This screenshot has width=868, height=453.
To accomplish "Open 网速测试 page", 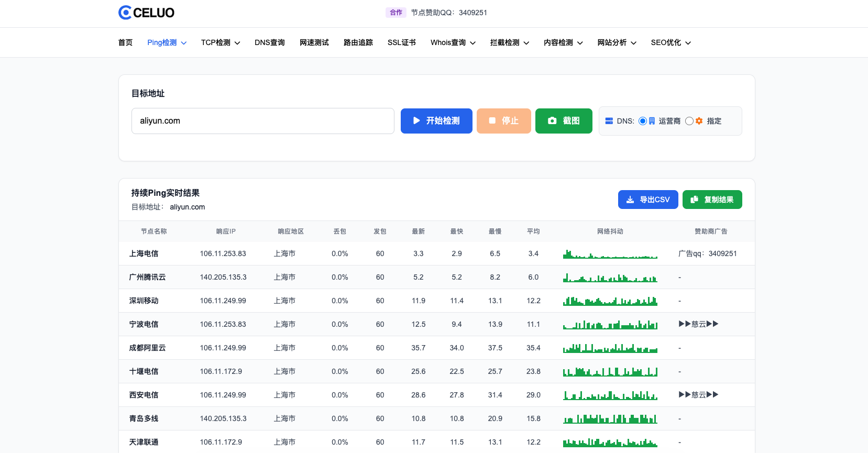I will pos(314,42).
